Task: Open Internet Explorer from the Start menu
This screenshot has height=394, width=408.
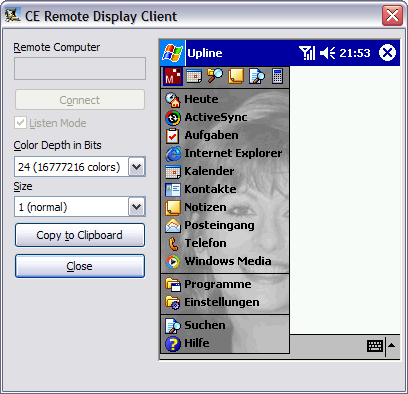Action: pos(225,153)
